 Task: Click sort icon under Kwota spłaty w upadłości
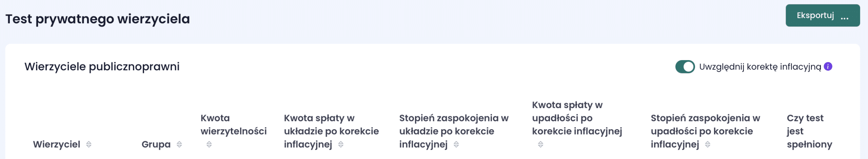tap(540, 144)
